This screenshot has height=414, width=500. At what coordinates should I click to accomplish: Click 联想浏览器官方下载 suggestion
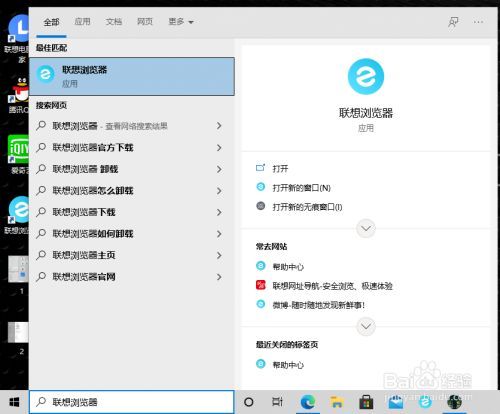(x=132, y=148)
